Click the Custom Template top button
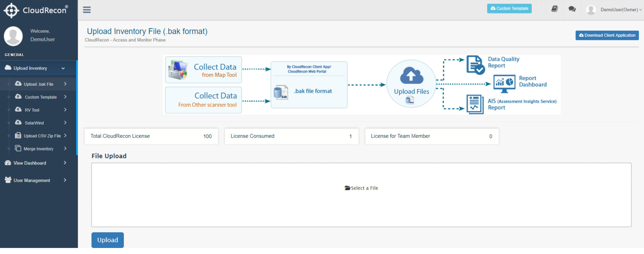Screen dimensions: 644x254 pyautogui.click(x=509, y=8)
